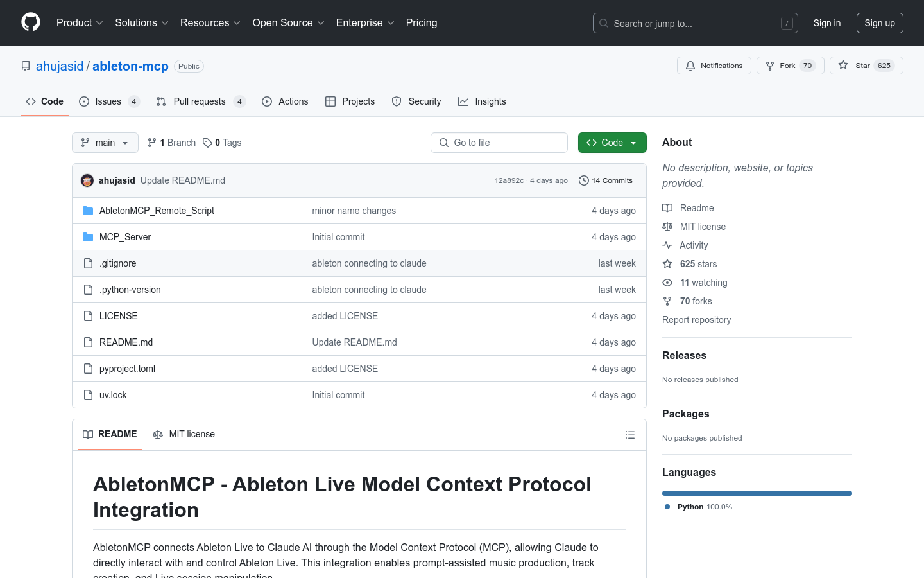Click the LICENSE file icon
Screen dimensions: 924x578
click(88, 316)
